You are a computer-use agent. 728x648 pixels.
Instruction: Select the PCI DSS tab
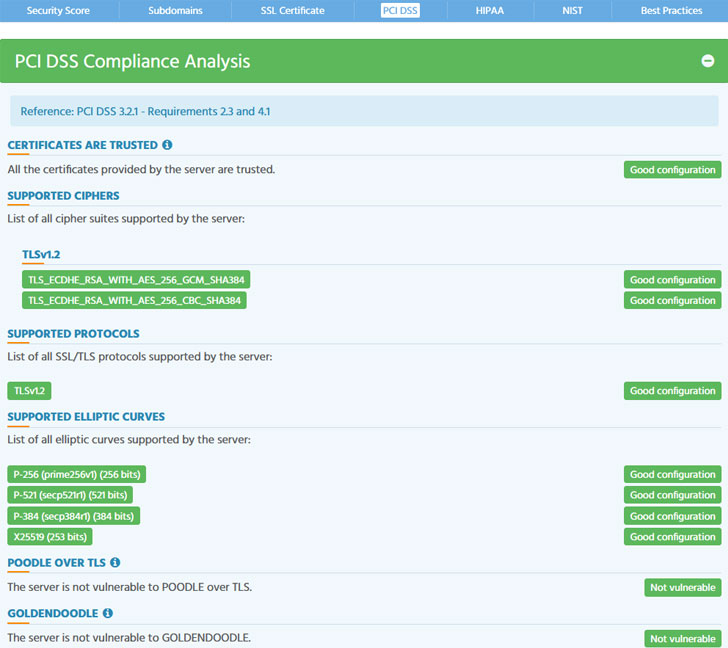pyautogui.click(x=400, y=10)
